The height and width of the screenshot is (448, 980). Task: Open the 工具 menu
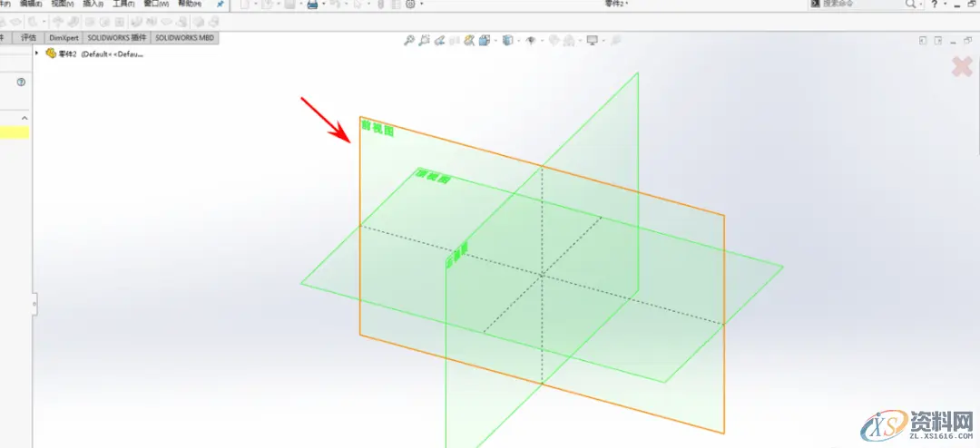(124, 3)
